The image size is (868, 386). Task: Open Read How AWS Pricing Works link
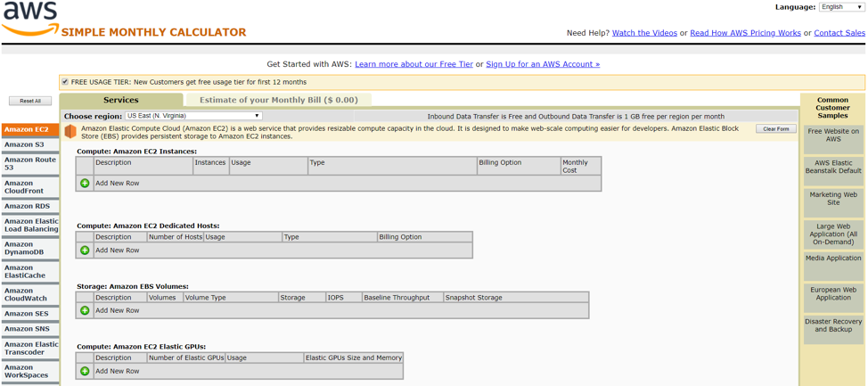pyautogui.click(x=746, y=33)
